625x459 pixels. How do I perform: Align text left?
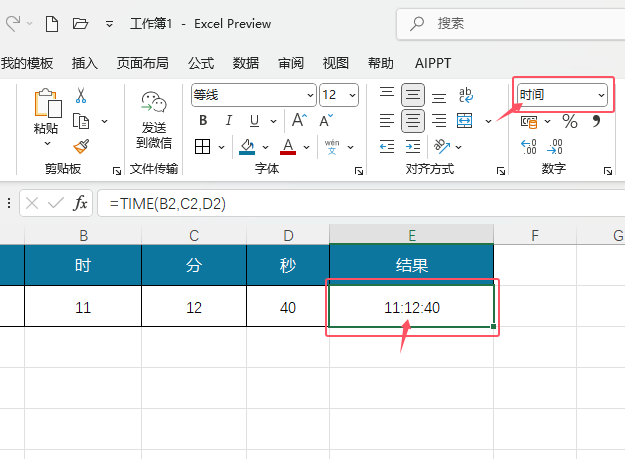click(x=387, y=121)
